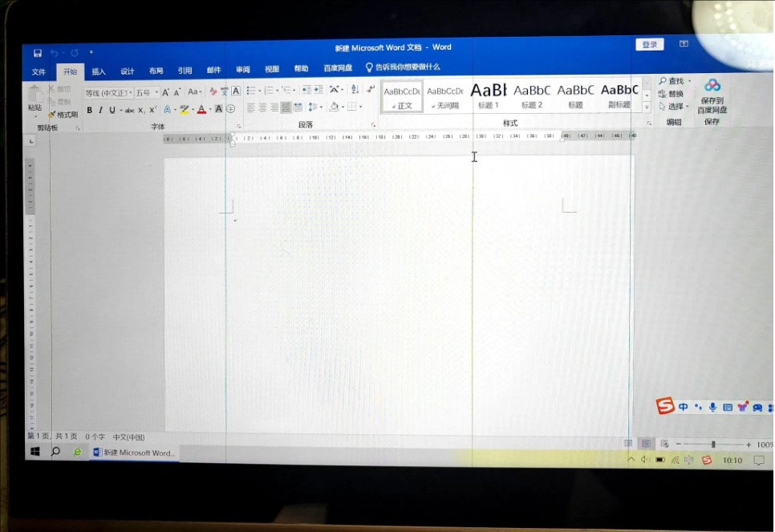
Task: Click the 告诉我你想要做什么 search box
Action: pyautogui.click(x=403, y=67)
